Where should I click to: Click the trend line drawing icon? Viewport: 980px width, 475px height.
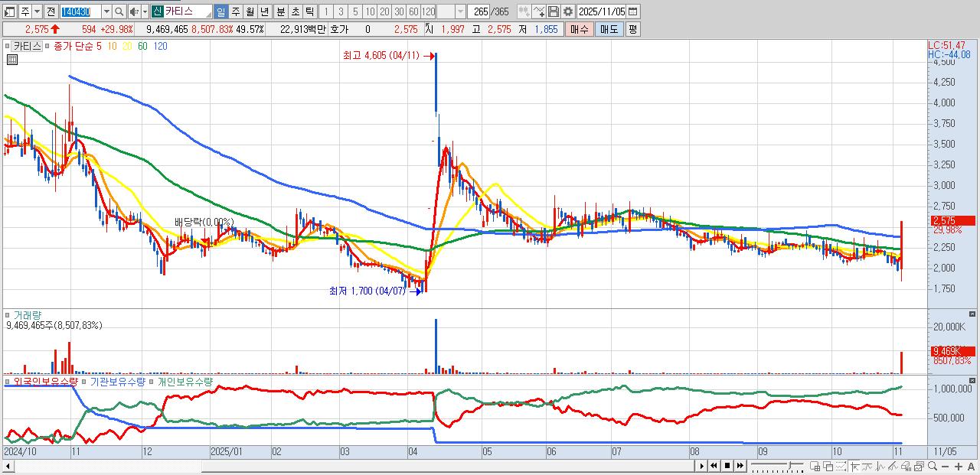pos(867,466)
